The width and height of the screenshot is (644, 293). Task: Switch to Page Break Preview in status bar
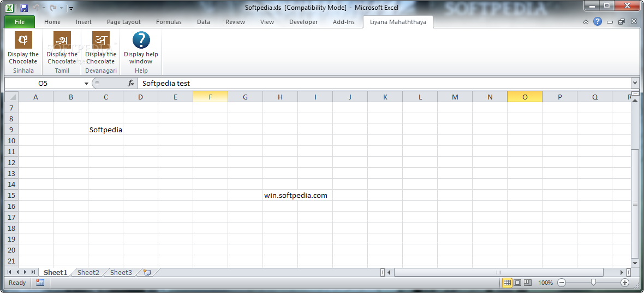(x=528, y=283)
